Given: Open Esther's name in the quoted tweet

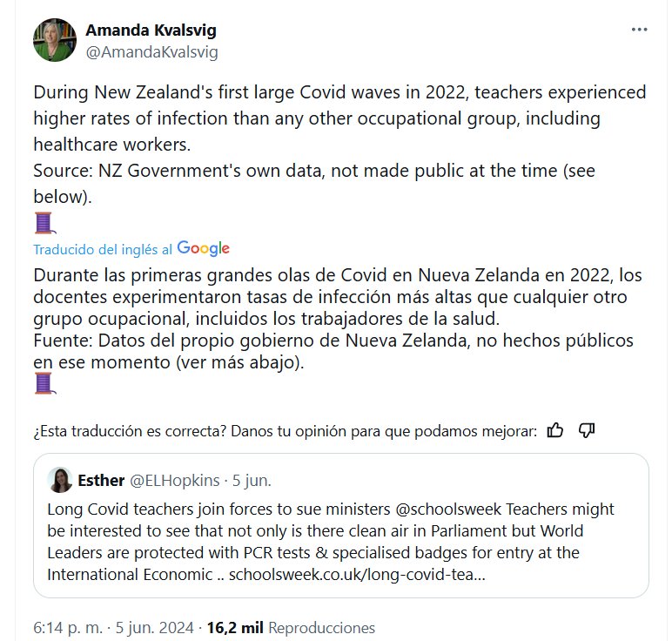Looking at the screenshot, I should [101, 480].
